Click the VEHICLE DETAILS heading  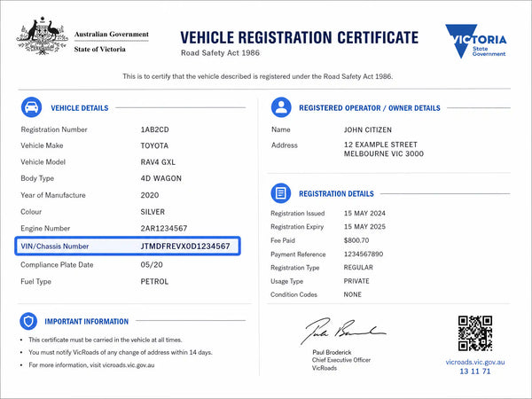tap(80, 108)
